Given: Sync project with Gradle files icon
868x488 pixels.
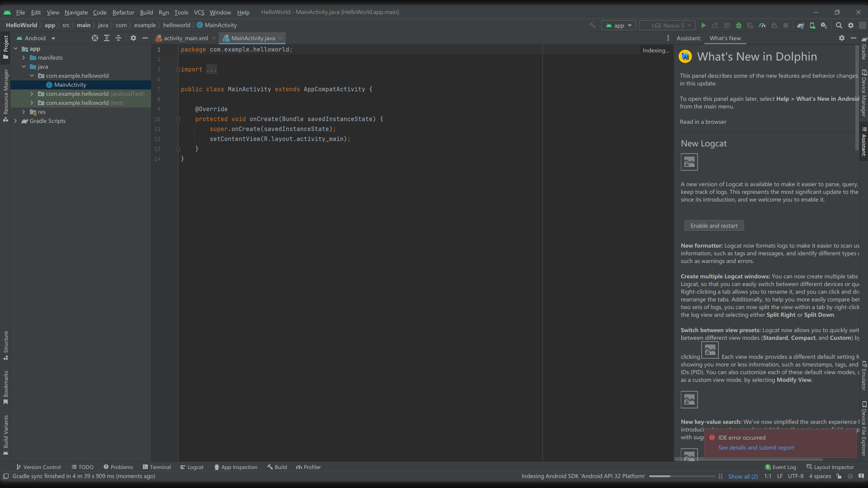Looking at the screenshot, I should click(801, 26).
